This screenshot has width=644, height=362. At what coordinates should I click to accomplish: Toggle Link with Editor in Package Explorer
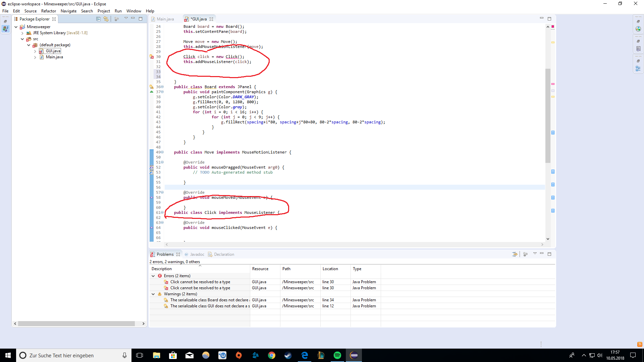tap(106, 19)
